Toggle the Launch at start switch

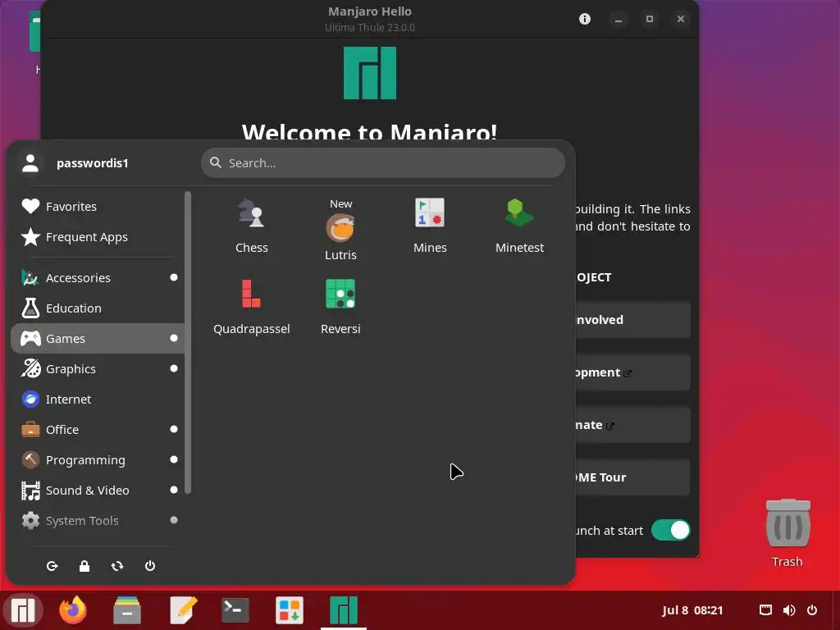(670, 531)
